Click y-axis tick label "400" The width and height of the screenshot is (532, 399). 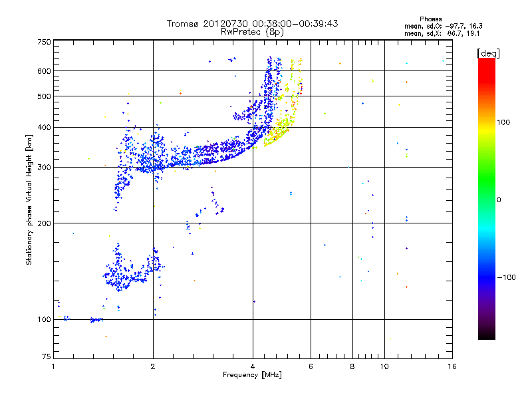(44, 127)
